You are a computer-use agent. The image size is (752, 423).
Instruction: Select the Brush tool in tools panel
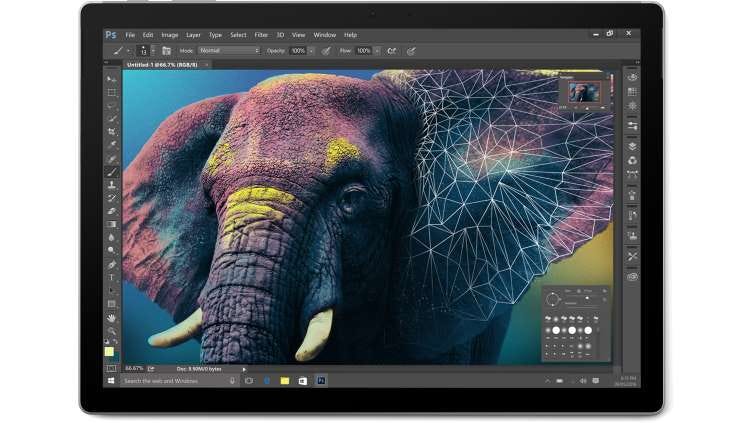[111, 172]
